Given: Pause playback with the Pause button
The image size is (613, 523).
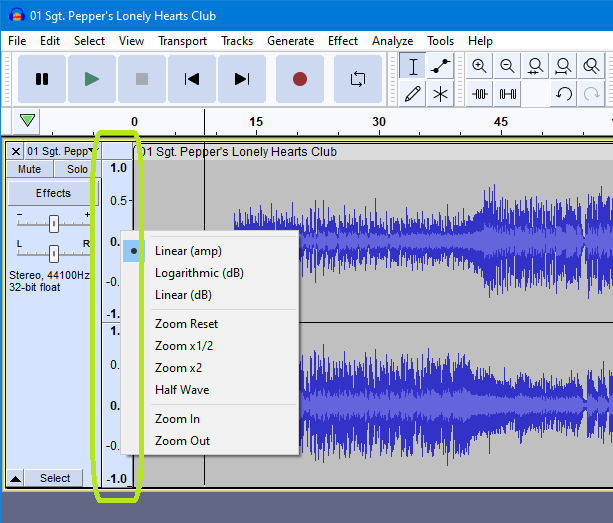Looking at the screenshot, I should tap(42, 79).
